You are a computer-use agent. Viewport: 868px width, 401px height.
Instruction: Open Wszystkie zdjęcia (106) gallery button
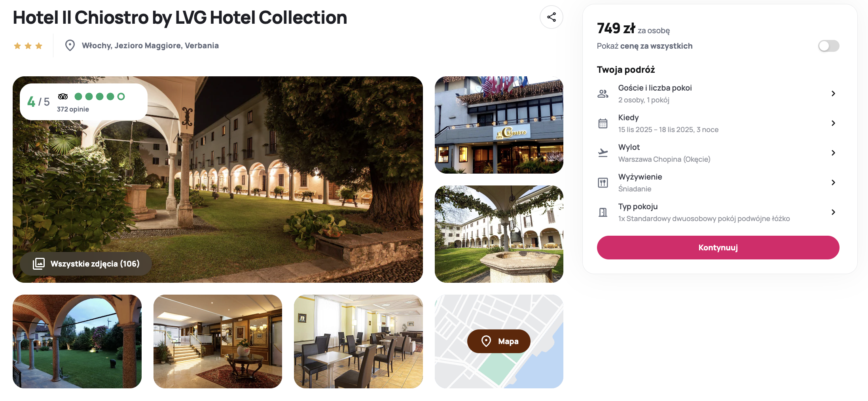point(86,264)
